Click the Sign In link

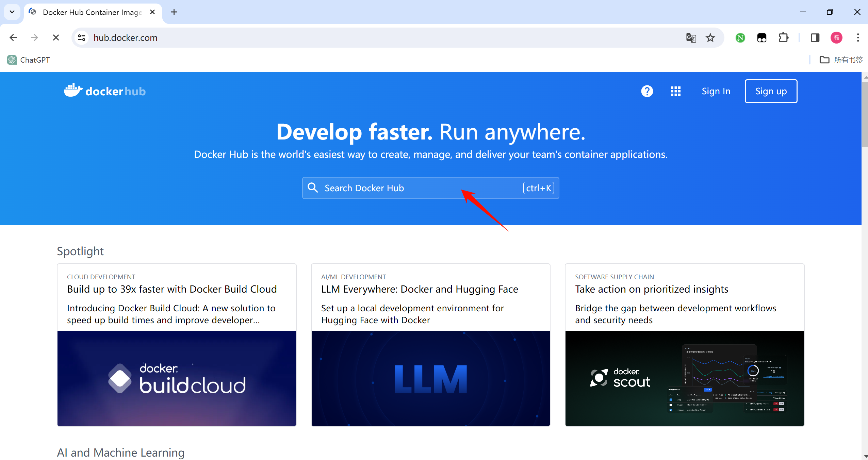[716, 91]
